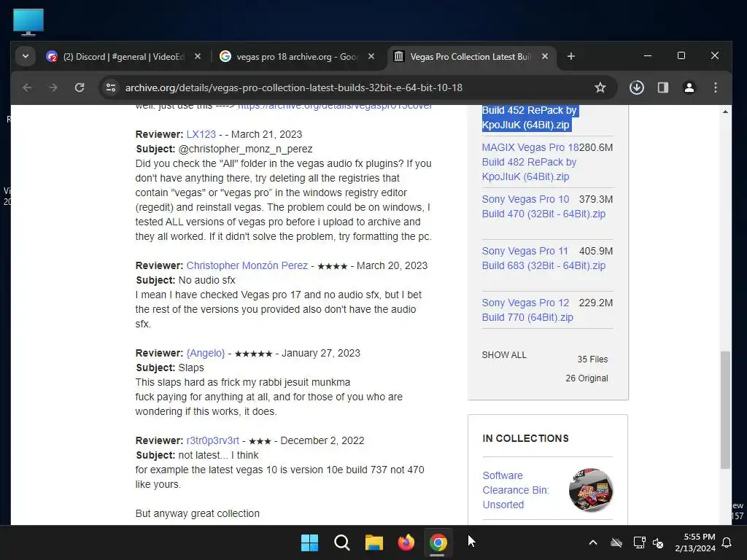Open Firefox from the taskbar
Viewport: 747px width, 560px height.
[406, 542]
